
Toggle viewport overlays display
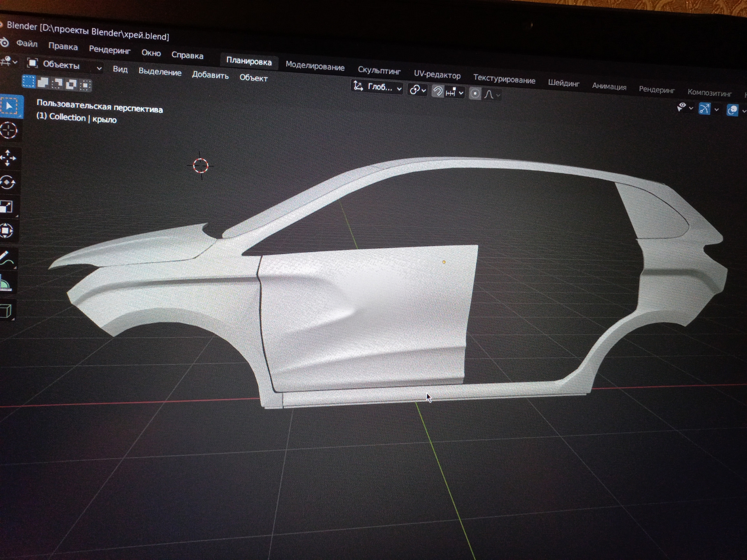(732, 110)
